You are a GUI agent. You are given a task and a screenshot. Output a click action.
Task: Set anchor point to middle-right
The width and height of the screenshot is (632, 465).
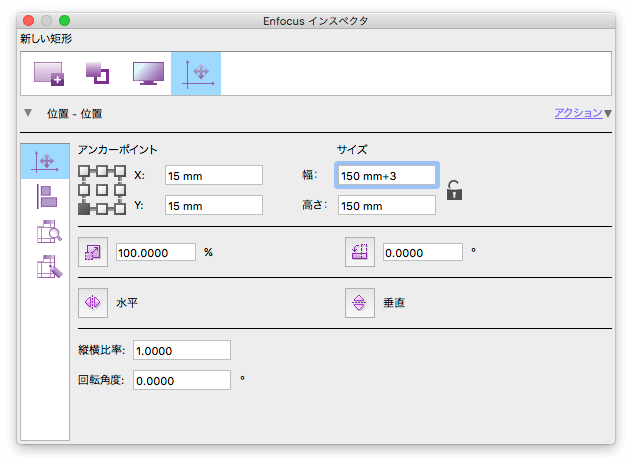[120, 190]
